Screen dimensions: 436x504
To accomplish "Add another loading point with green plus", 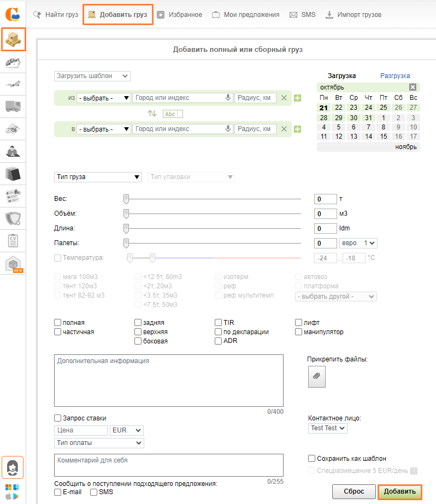I will [298, 98].
